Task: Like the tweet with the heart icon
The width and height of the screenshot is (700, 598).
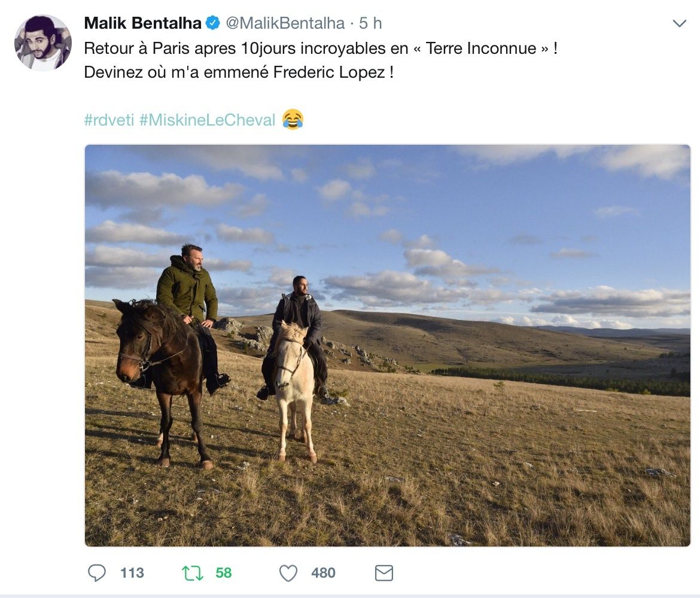Action: click(x=288, y=573)
